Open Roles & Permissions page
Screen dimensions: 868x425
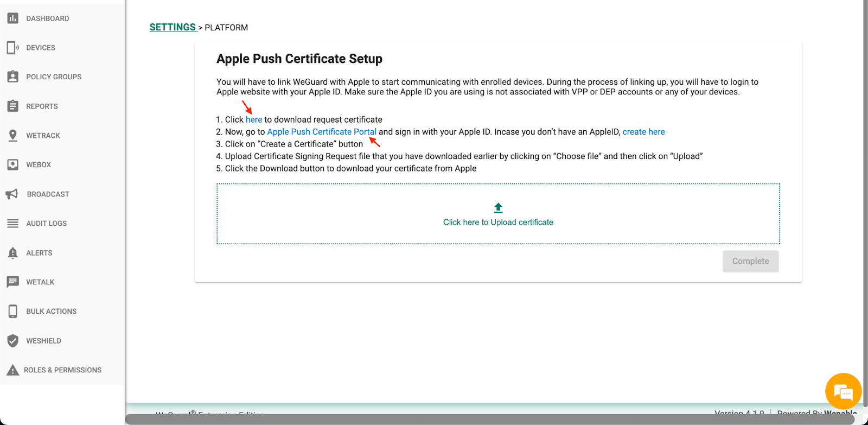click(x=62, y=370)
